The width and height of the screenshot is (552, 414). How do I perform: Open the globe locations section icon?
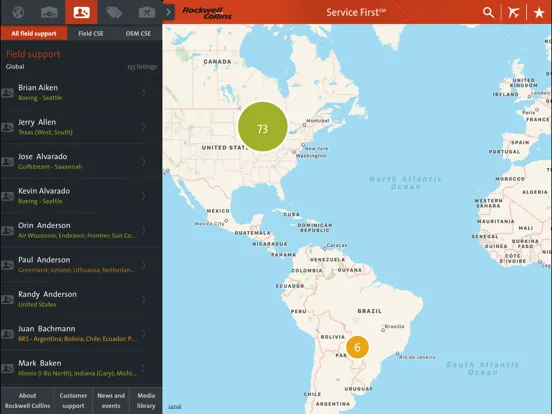click(x=18, y=12)
